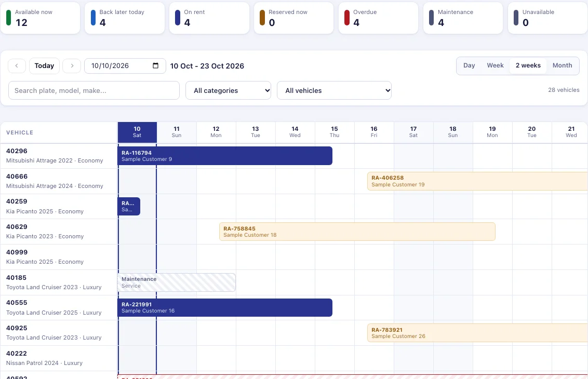This screenshot has width=588, height=379.
Task: Click the Today button
Action: (x=44, y=65)
